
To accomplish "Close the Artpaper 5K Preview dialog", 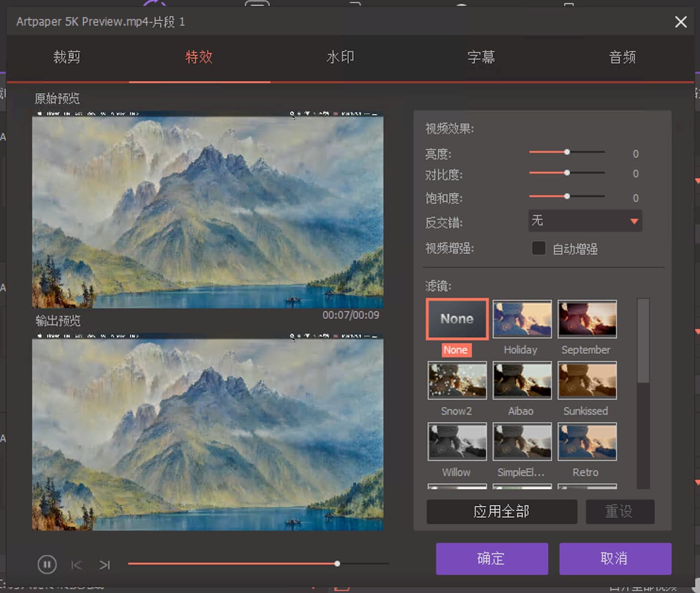I will click(x=680, y=22).
